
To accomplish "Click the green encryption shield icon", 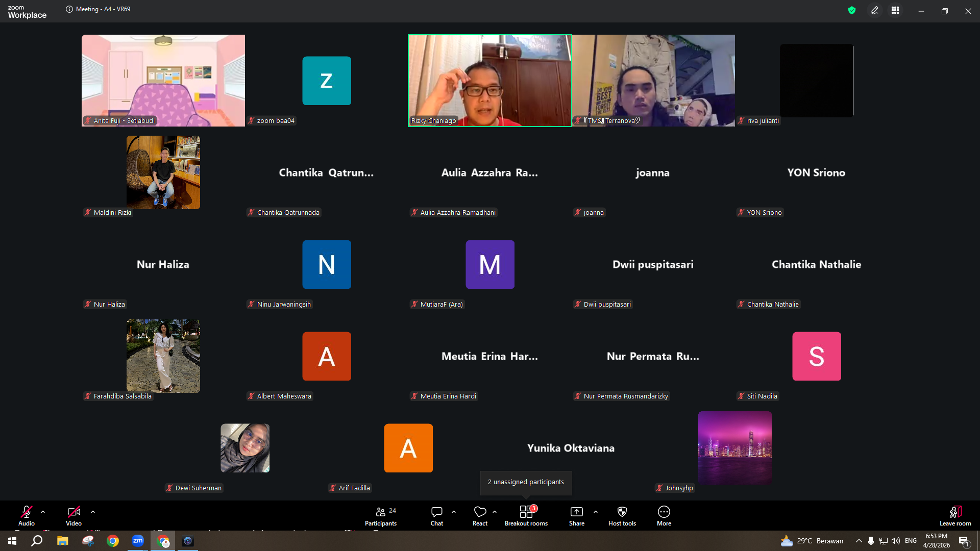I will (852, 10).
